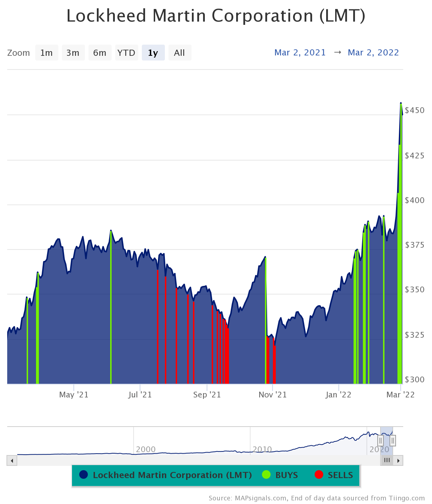Click the $400 price axis label
Viewport: 432px width, 504px height.
pyautogui.click(x=415, y=200)
